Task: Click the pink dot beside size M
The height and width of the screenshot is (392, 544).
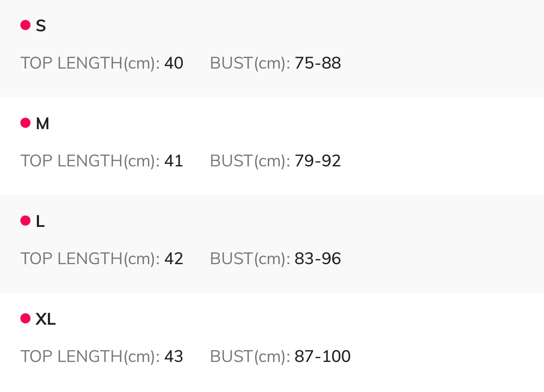Action: pos(25,123)
